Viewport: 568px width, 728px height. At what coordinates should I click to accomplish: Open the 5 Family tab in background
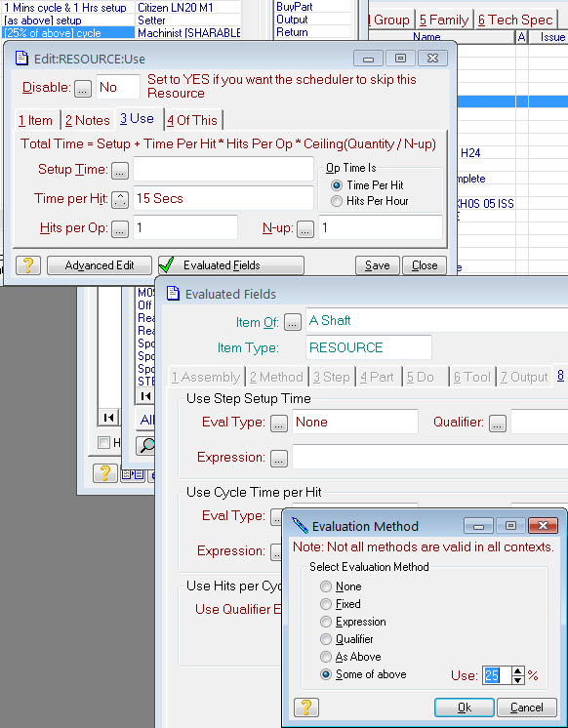444,20
